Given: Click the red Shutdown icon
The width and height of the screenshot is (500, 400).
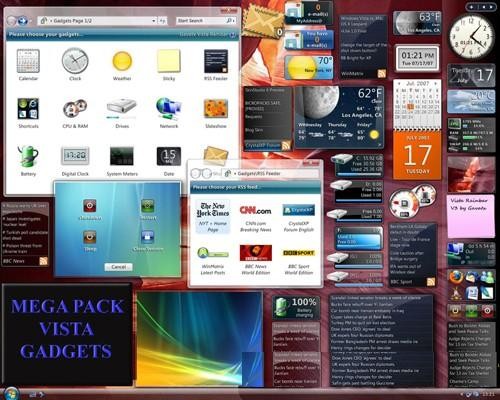Looking at the screenshot, I should pos(90,206).
